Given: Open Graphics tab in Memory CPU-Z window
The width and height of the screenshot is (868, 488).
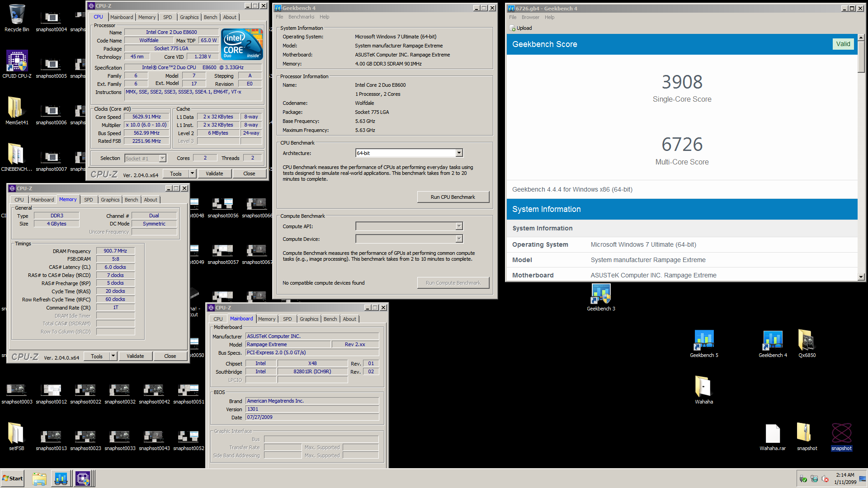Looking at the screenshot, I should pos(110,200).
